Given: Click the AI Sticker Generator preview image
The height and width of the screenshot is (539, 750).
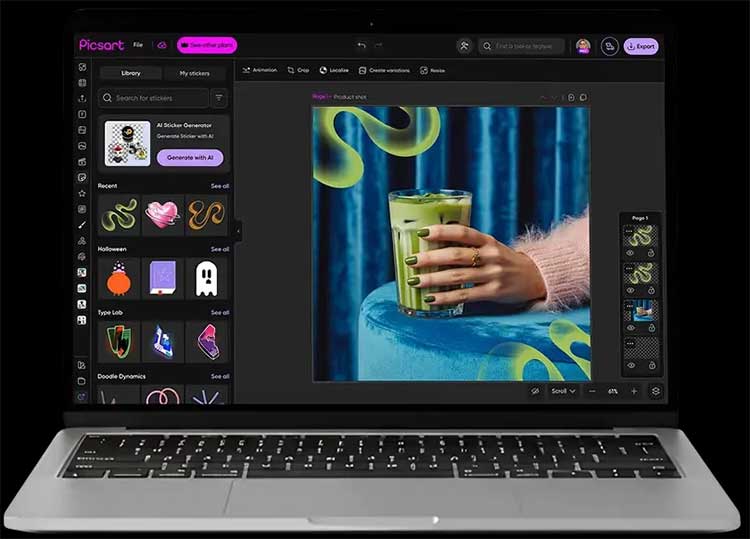Looking at the screenshot, I should point(127,143).
